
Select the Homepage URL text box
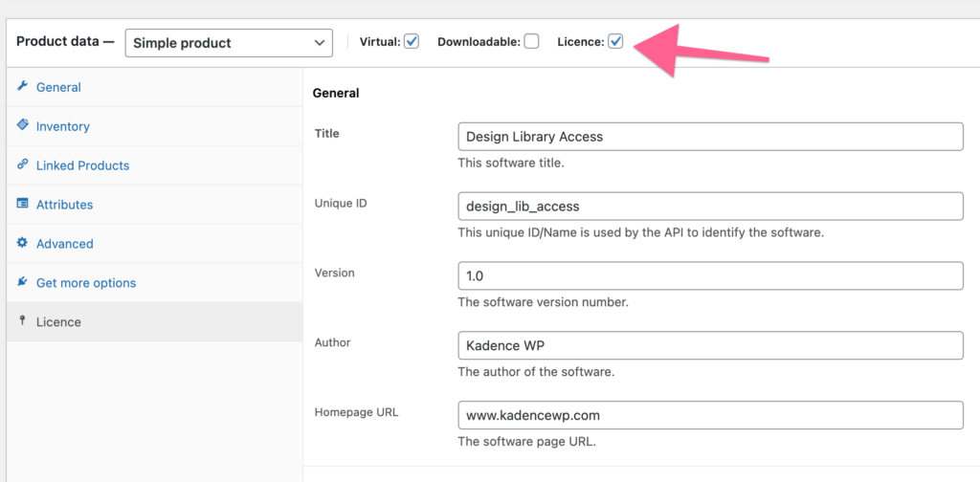pos(710,416)
